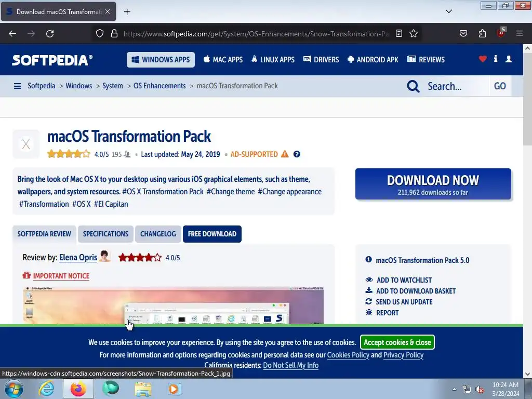Click the Report link
The height and width of the screenshot is (399, 532).
[x=387, y=313]
